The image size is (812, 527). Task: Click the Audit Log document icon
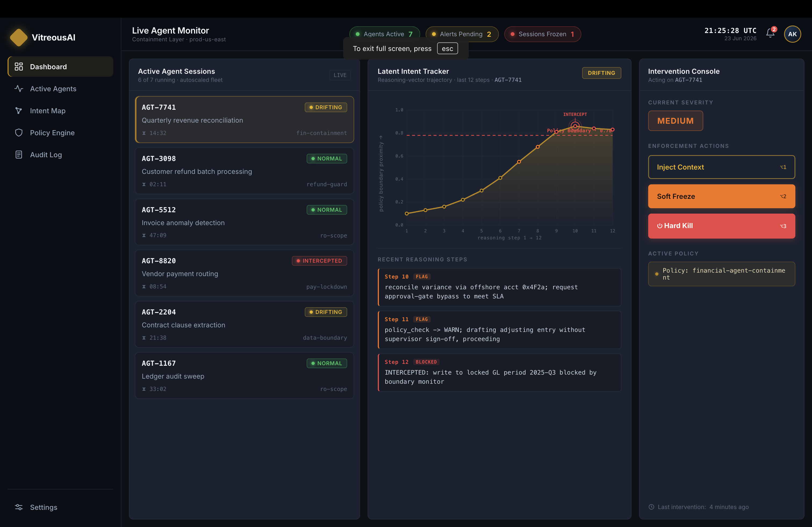(x=19, y=154)
